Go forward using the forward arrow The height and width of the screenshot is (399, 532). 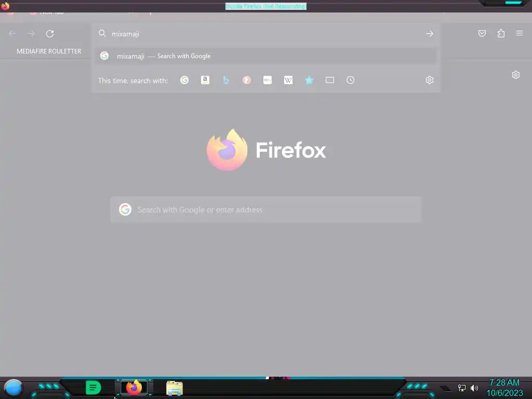point(31,34)
